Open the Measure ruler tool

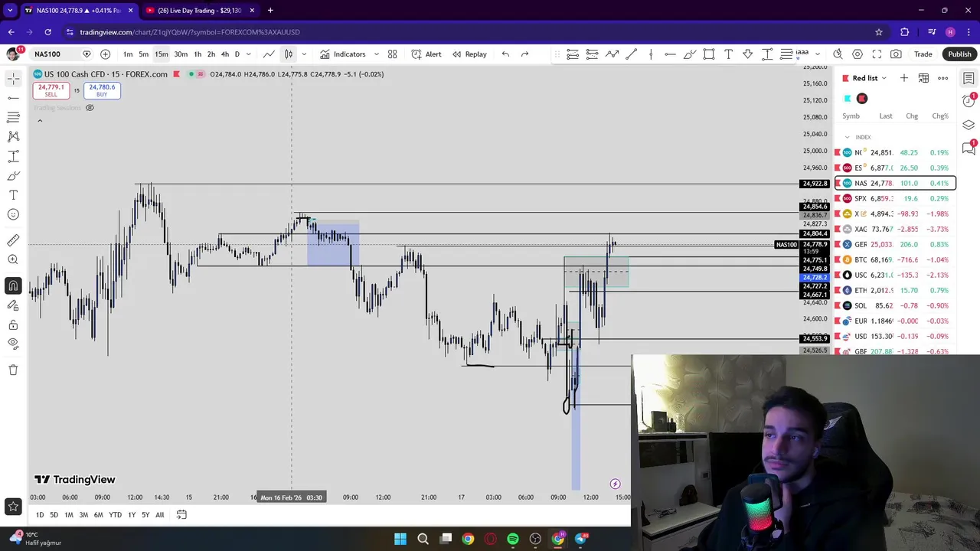point(13,240)
